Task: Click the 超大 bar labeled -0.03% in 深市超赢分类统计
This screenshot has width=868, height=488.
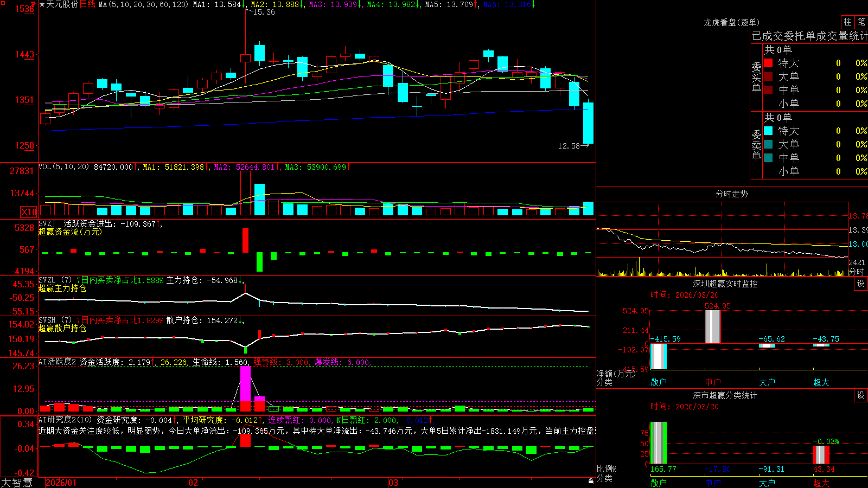Action: point(821,454)
